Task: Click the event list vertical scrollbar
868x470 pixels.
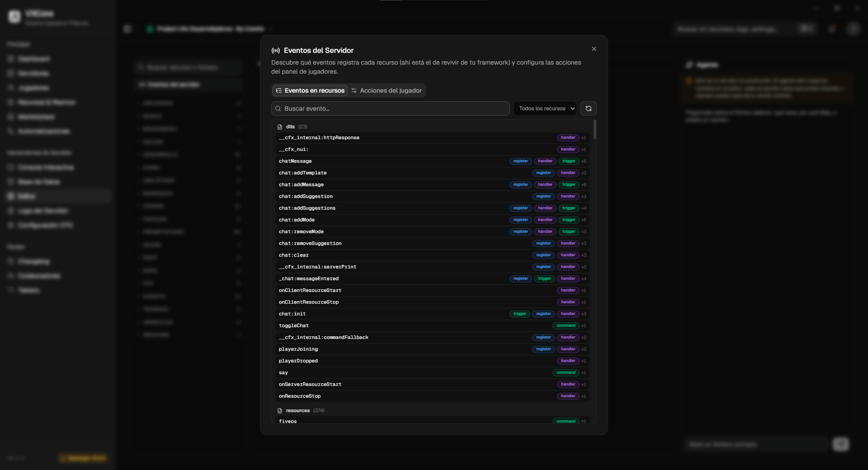Action: click(x=594, y=129)
